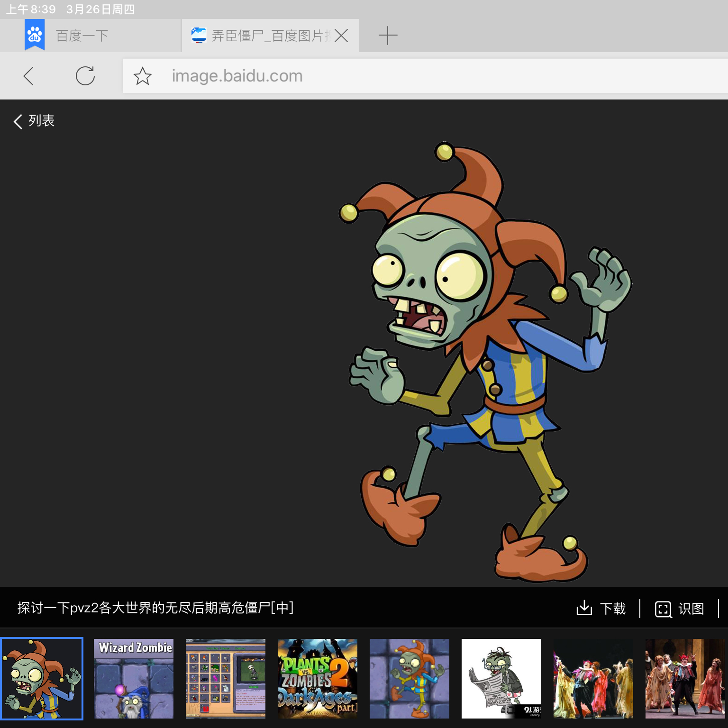Viewport: 728px width, 728px height.
Task: Bookmark page with star icon
Action: (x=142, y=76)
